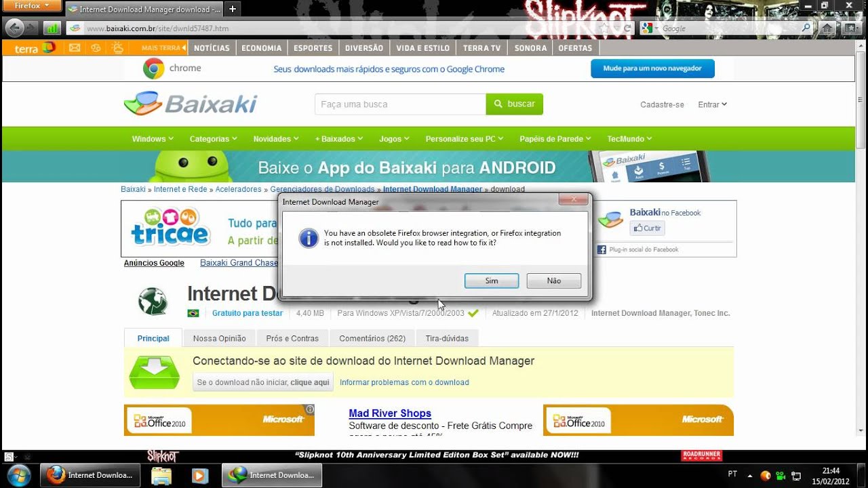Open the Terra logo link
This screenshot has width=868, height=488.
click(35, 48)
